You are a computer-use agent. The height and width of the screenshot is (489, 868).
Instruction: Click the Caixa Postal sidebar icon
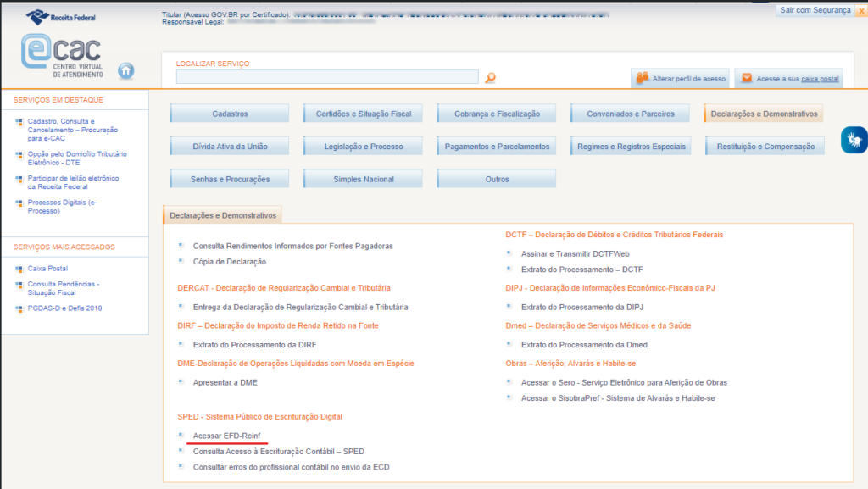pos(19,268)
